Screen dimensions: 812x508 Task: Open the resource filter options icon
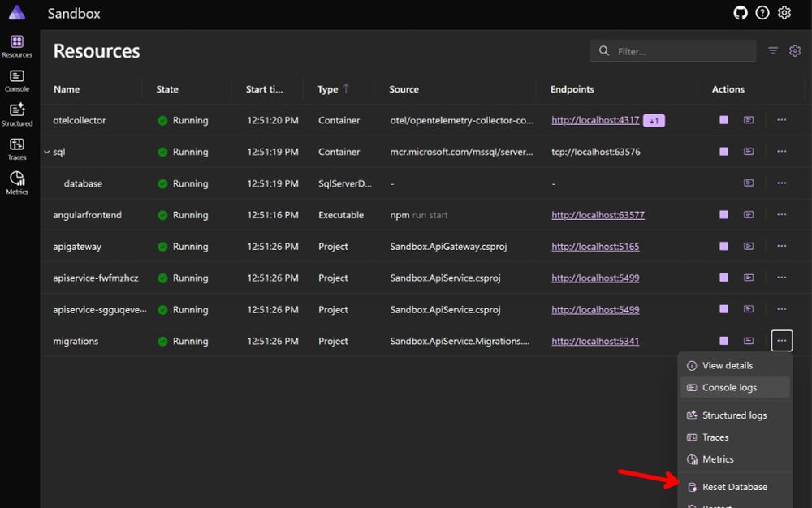click(x=773, y=50)
